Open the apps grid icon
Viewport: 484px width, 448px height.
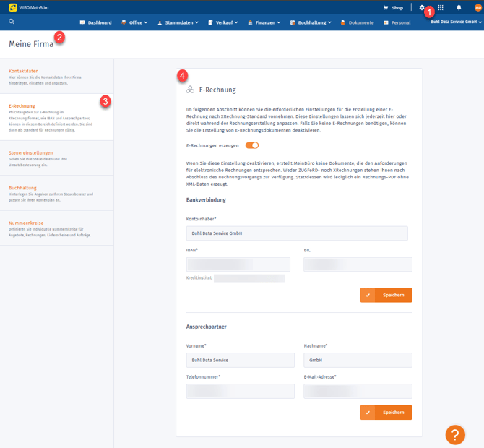point(441,7)
